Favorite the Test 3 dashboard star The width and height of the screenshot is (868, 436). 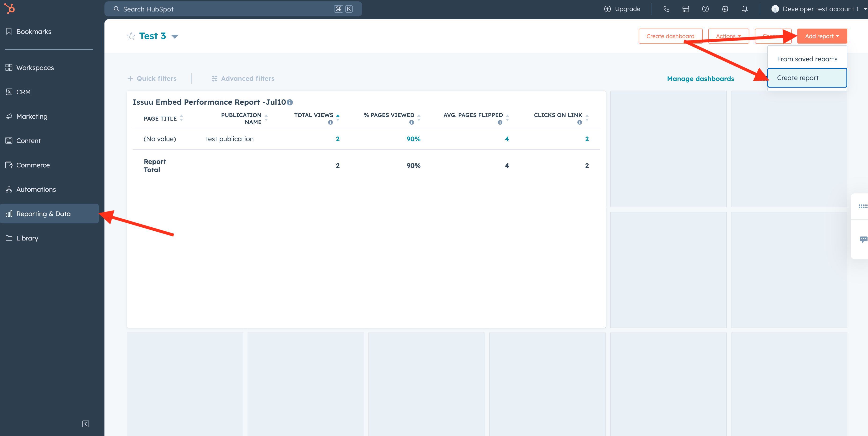pyautogui.click(x=131, y=36)
